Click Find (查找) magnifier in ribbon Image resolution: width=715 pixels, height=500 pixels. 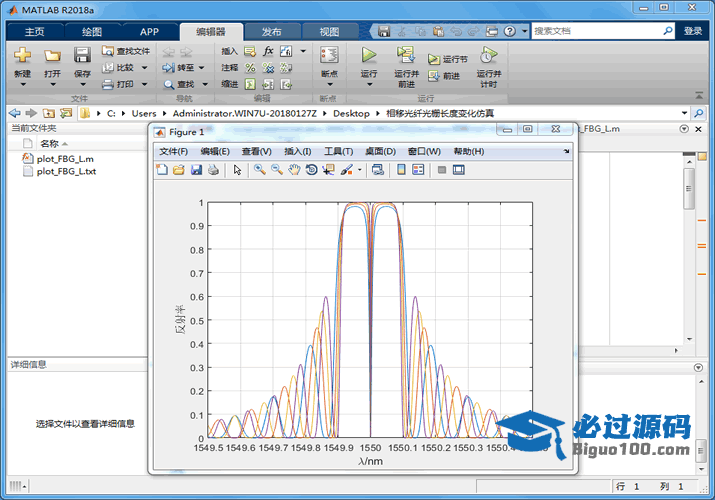(x=179, y=84)
